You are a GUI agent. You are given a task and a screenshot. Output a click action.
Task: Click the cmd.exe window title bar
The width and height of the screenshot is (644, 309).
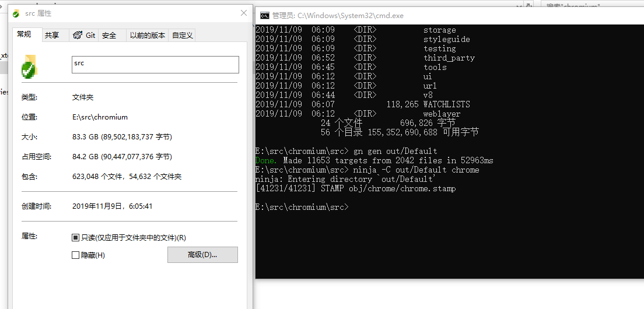(450, 16)
